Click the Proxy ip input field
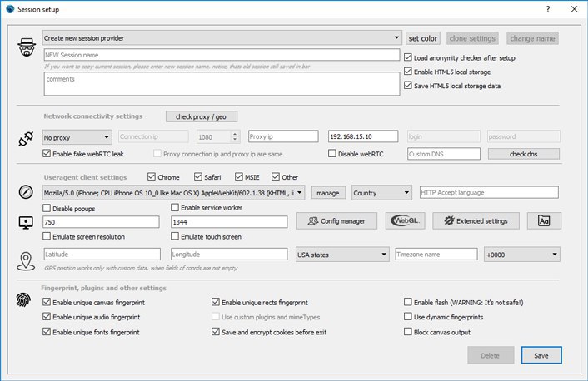Screen dimensions: 588x381 pyautogui.click(x=283, y=136)
